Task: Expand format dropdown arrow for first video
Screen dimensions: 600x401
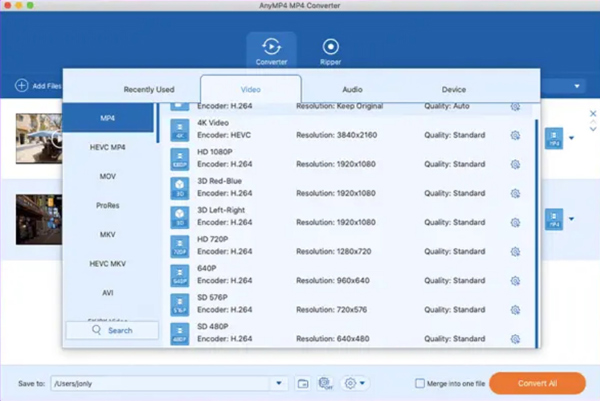Action: point(571,138)
